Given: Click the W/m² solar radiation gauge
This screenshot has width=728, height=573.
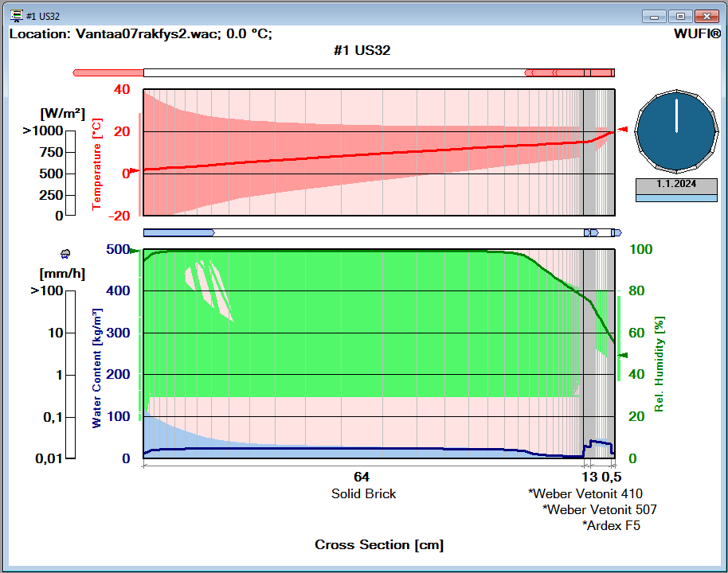Looking at the screenshot, I should tap(70, 173).
